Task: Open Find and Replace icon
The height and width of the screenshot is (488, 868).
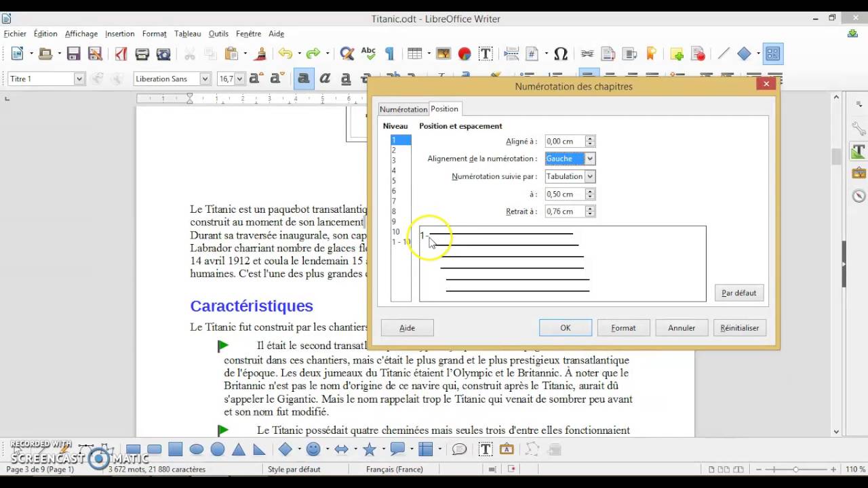Action: click(x=347, y=54)
